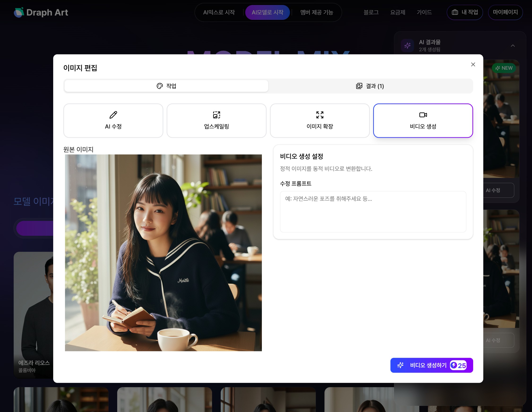Select the 비디오 생성 video camera tool
Viewport: 532px width, 412px height.
pos(423,120)
